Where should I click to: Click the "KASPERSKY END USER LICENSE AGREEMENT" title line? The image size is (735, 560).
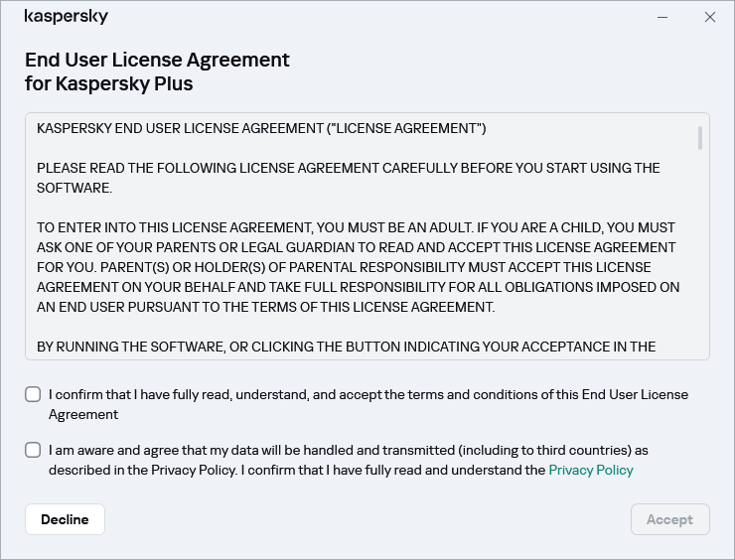(x=260, y=129)
